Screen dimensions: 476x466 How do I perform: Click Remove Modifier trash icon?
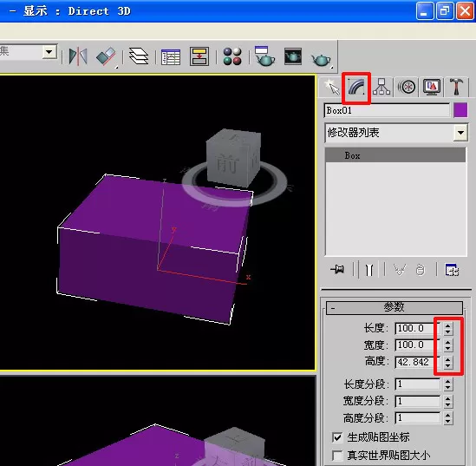click(421, 270)
